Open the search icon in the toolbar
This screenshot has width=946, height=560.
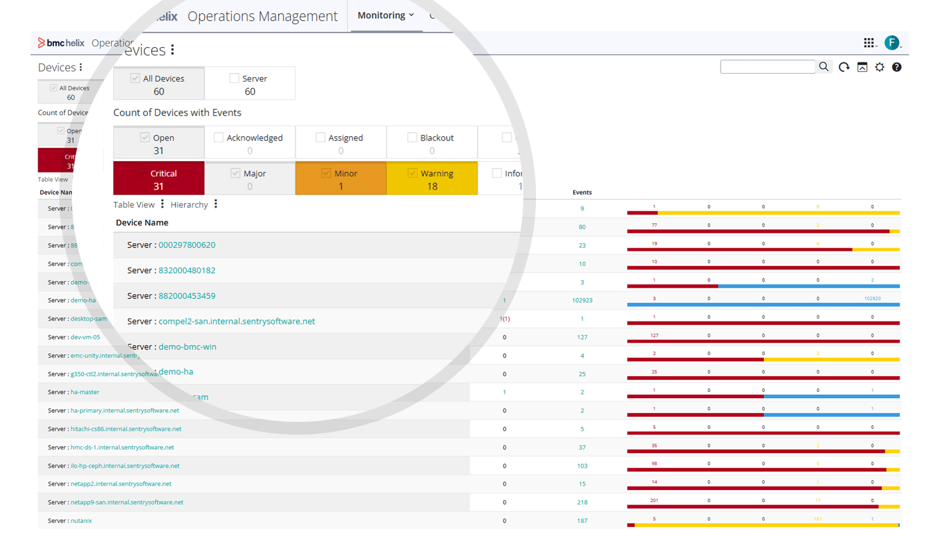pyautogui.click(x=824, y=67)
